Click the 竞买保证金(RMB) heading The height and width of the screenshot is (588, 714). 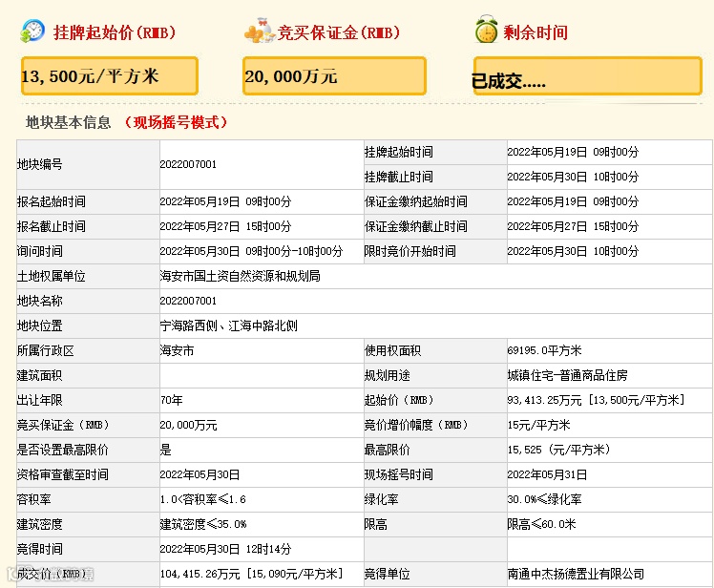(338, 32)
